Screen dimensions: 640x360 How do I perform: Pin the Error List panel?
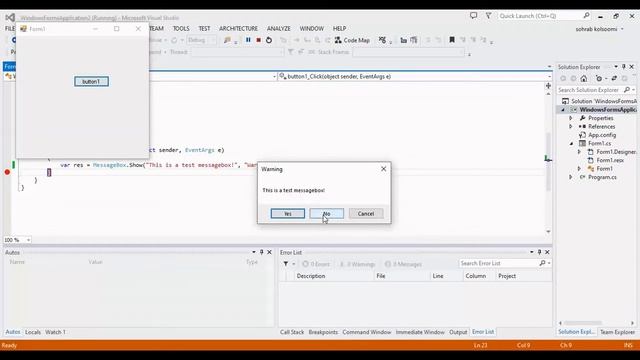(539, 252)
